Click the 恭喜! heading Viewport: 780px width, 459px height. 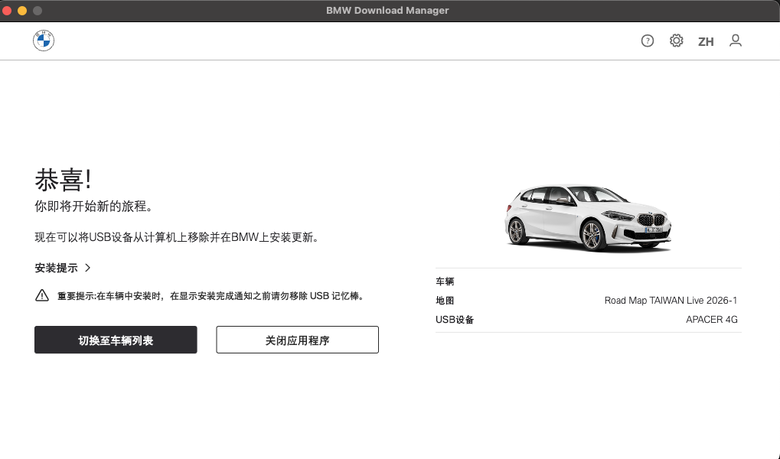(x=63, y=179)
